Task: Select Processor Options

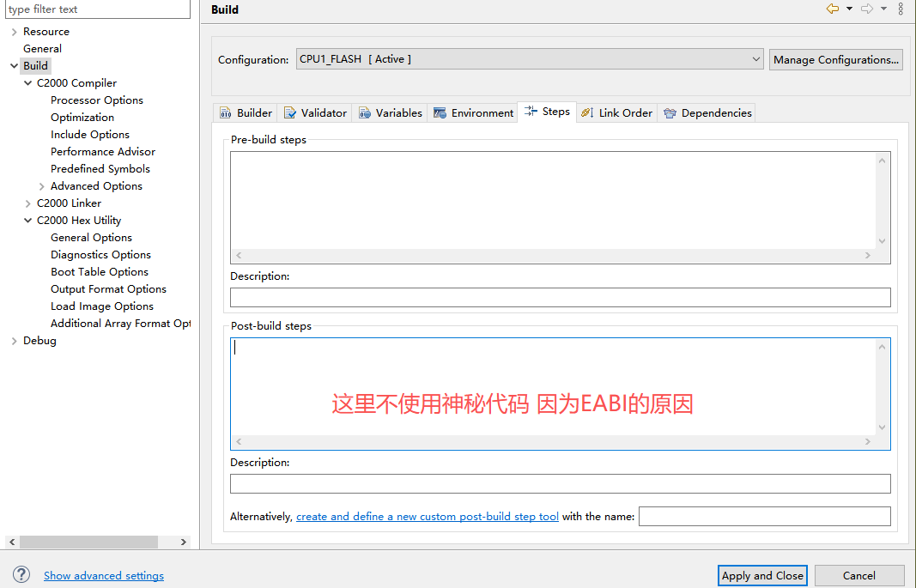Action: point(97,100)
